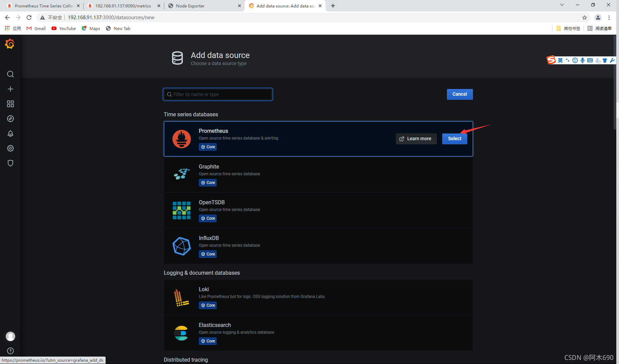Click the InfluxDB logo icon
This screenshot has width=619, height=364.
(181, 246)
